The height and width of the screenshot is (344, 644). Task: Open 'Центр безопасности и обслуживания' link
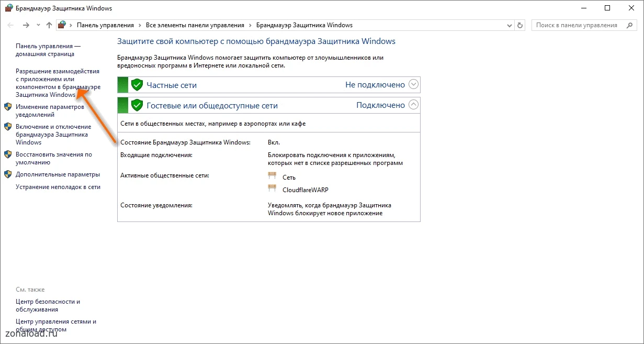pyautogui.click(x=48, y=305)
